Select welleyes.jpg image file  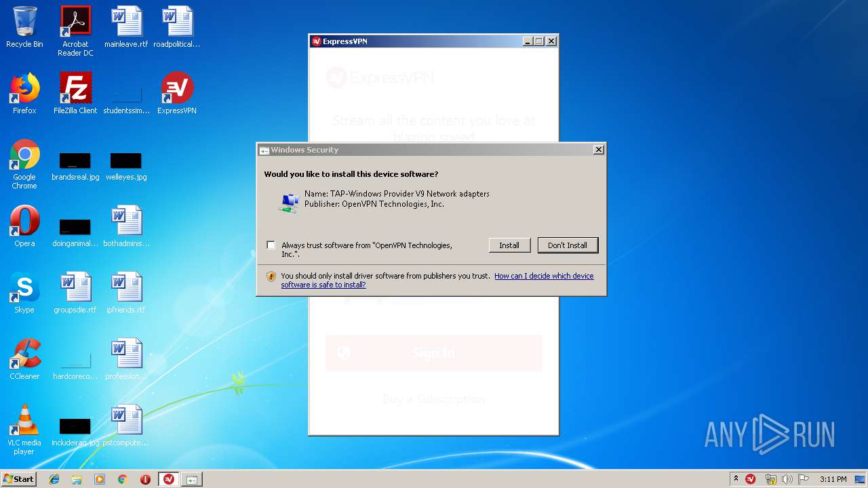(x=126, y=166)
